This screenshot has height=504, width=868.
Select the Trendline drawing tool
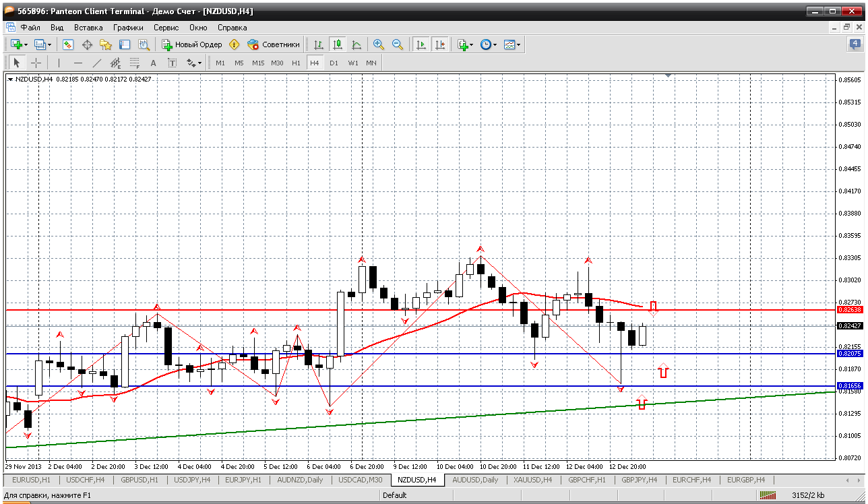[96, 63]
